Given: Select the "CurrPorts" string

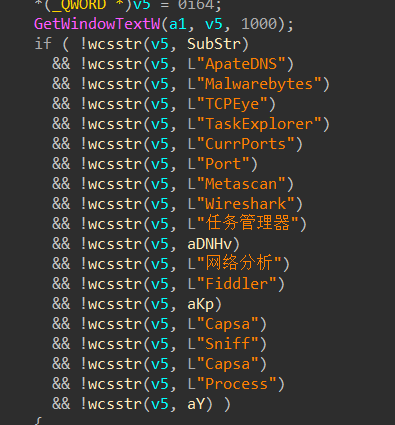Looking at the screenshot, I should [245, 144].
